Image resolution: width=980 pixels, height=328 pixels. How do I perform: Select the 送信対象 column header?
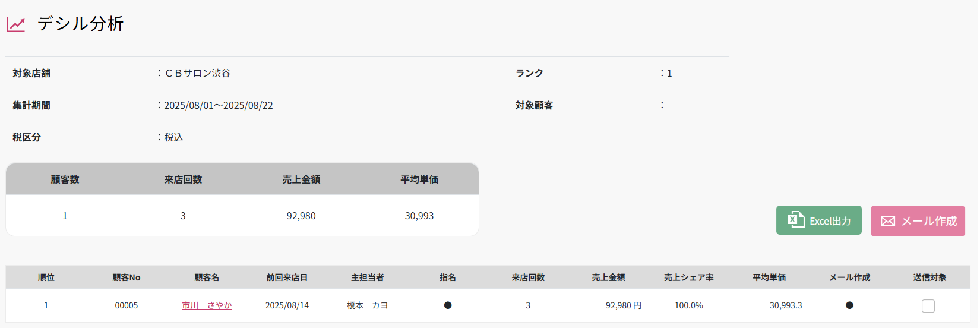tap(930, 277)
